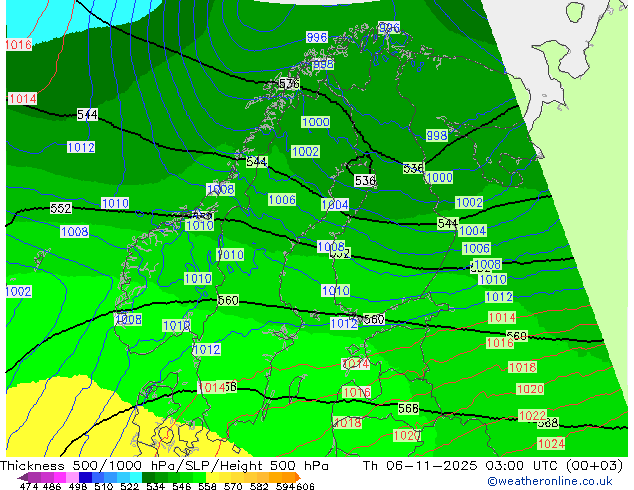Click the blue 1002 label on the left edge

19,291
